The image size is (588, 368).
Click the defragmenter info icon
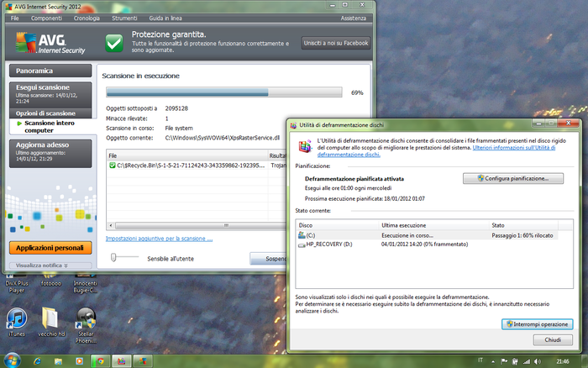pyautogui.click(x=305, y=145)
